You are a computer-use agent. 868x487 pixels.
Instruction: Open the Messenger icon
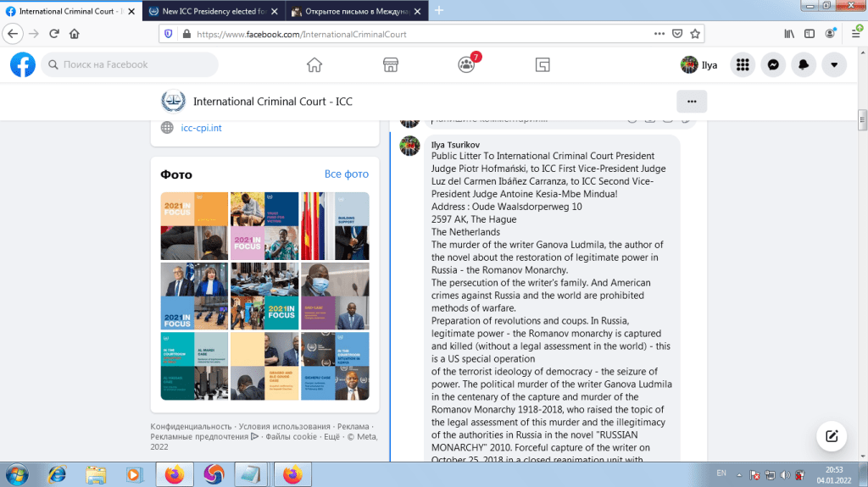tap(773, 64)
